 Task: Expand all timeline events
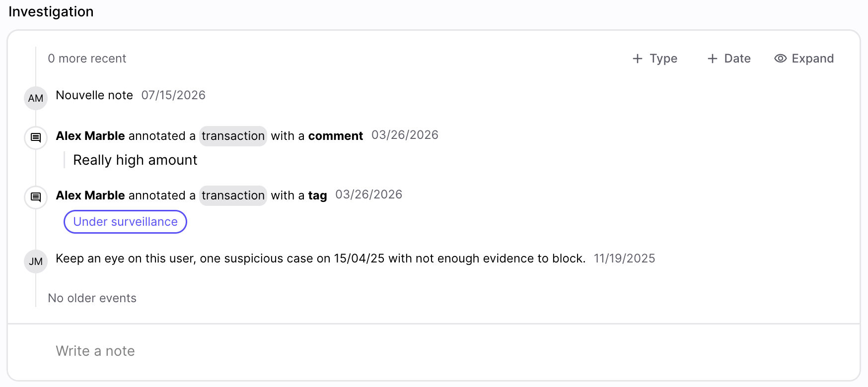tap(804, 59)
